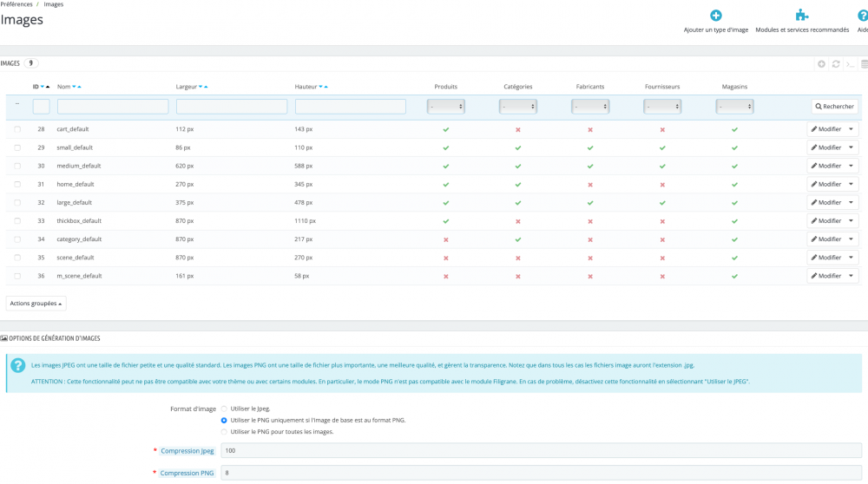The width and height of the screenshot is (868, 484).
Task: Toggle the red Catégories cross for cart_default
Action: click(518, 129)
